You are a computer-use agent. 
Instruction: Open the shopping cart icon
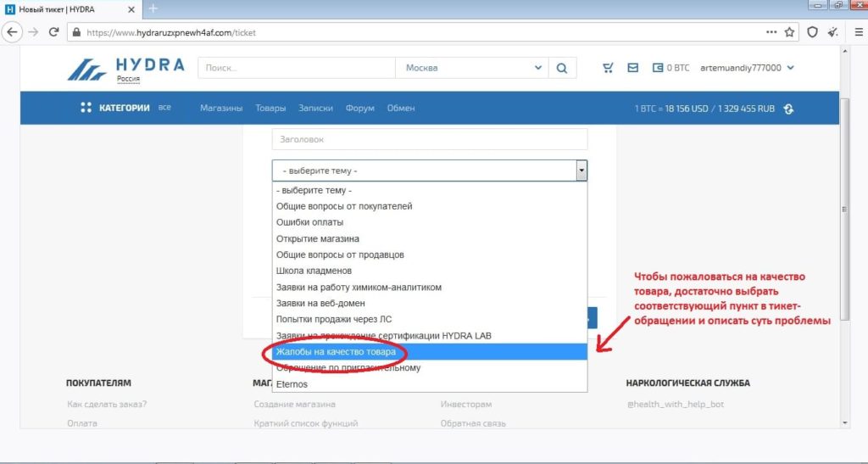tap(608, 68)
